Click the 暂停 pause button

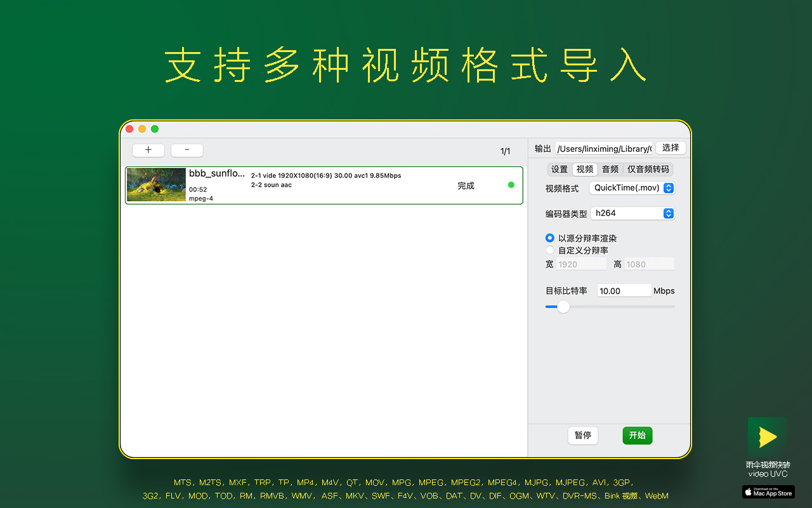tap(583, 436)
